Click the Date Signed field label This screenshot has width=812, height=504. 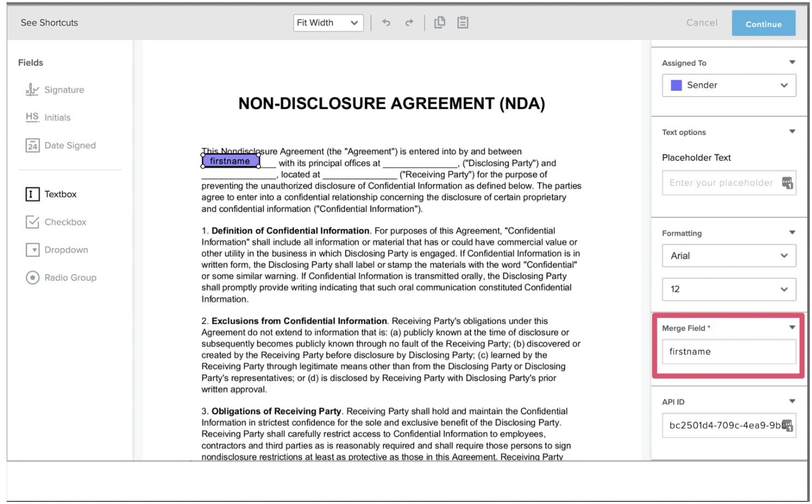70,145
